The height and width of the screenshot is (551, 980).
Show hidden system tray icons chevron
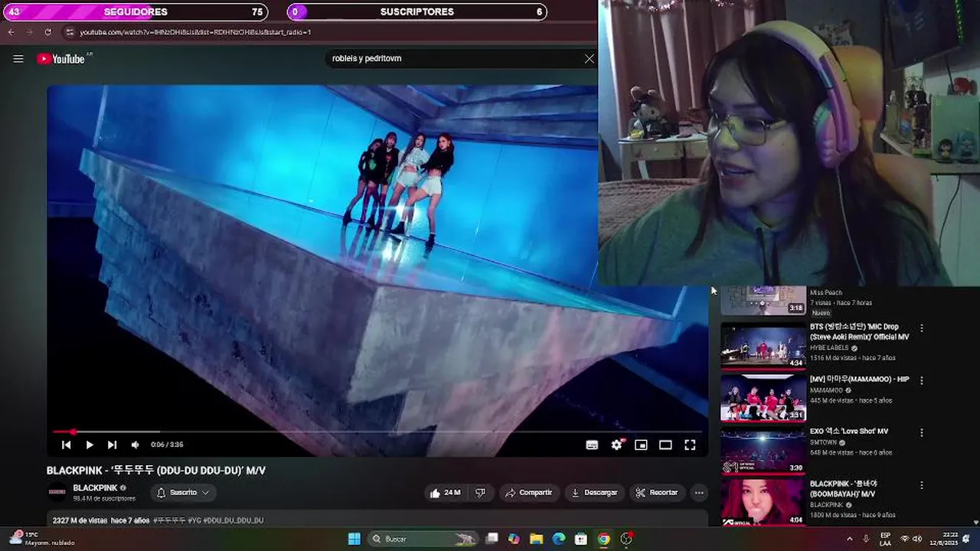tap(849, 539)
